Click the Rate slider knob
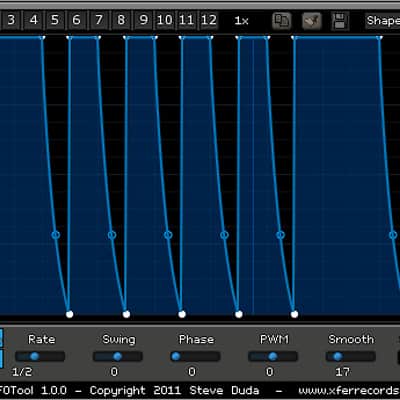The height and width of the screenshot is (400, 400). click(x=34, y=356)
